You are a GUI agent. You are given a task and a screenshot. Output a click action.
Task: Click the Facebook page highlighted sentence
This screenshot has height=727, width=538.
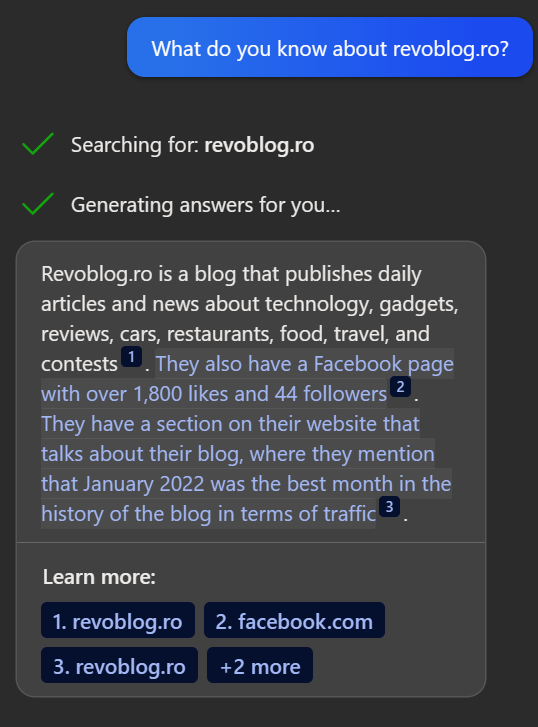pyautogui.click(x=247, y=379)
